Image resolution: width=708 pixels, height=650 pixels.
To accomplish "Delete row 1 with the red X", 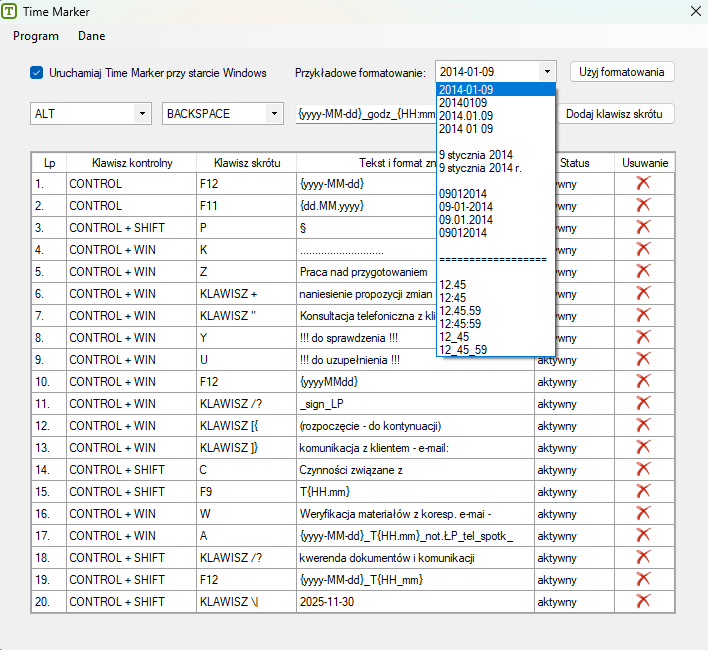I will 643,183.
